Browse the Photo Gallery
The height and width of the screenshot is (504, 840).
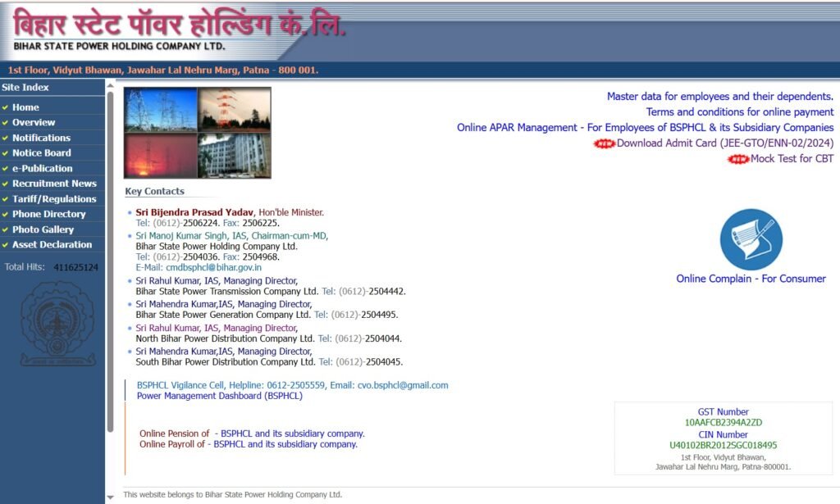(x=43, y=229)
